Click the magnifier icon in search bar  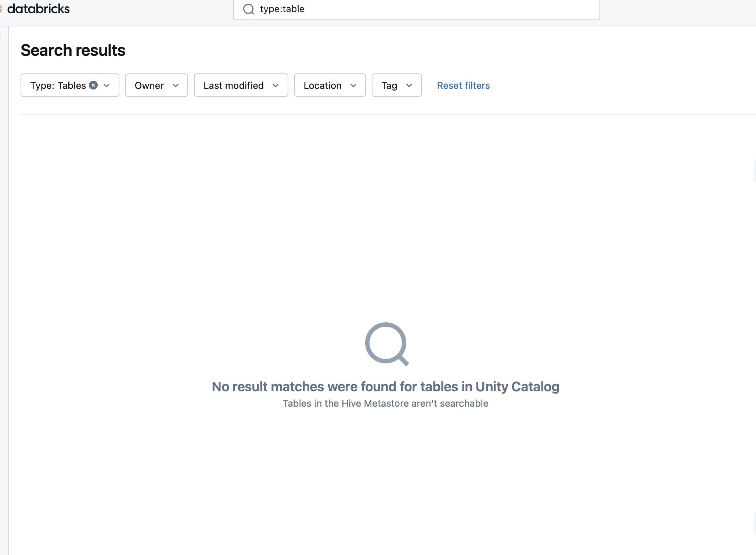pyautogui.click(x=249, y=9)
